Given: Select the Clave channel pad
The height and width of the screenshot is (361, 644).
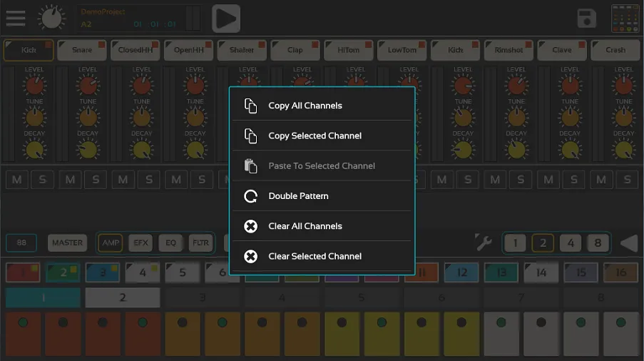Looking at the screenshot, I should pos(562,50).
